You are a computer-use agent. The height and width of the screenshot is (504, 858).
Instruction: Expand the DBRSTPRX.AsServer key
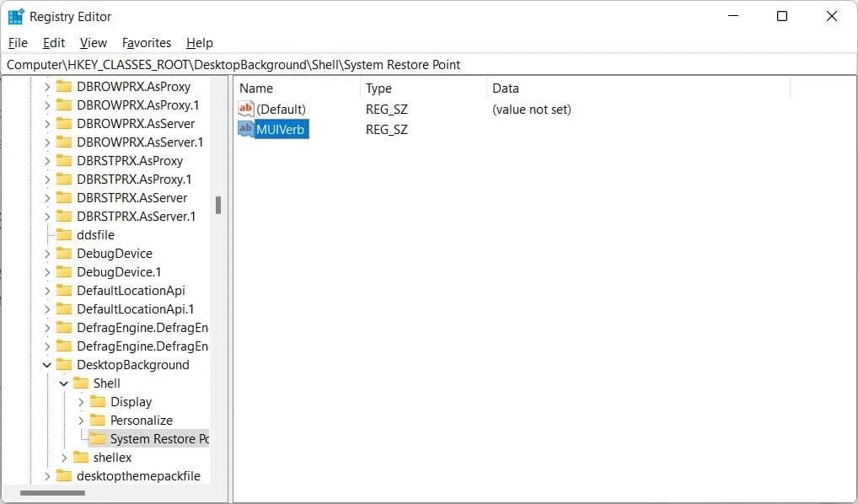[x=48, y=197]
